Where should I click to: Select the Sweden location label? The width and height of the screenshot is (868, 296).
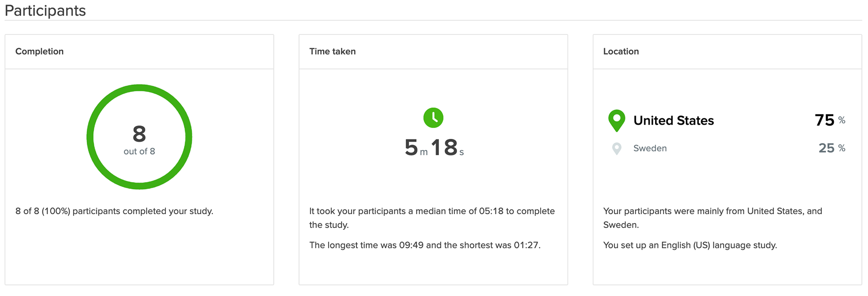point(650,148)
